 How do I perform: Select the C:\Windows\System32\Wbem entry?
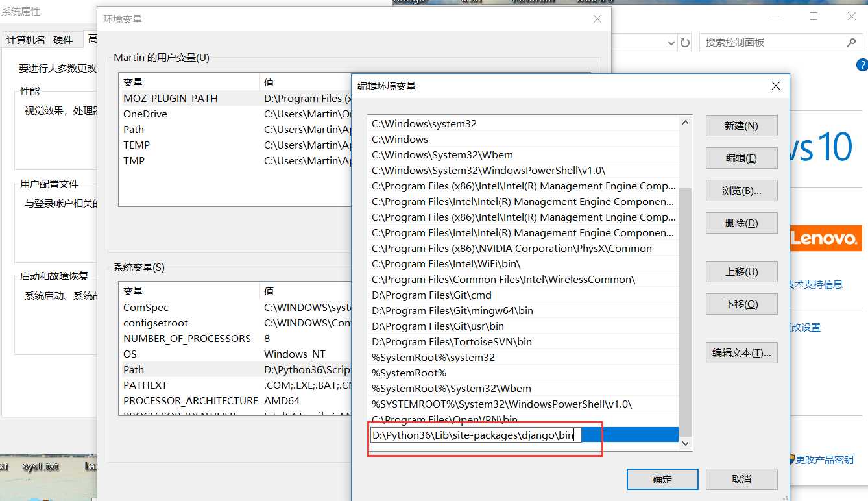523,154
